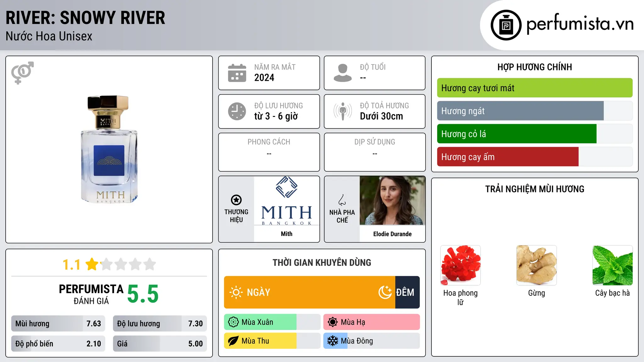Click the projection value Dưới 30cm

[381, 116]
